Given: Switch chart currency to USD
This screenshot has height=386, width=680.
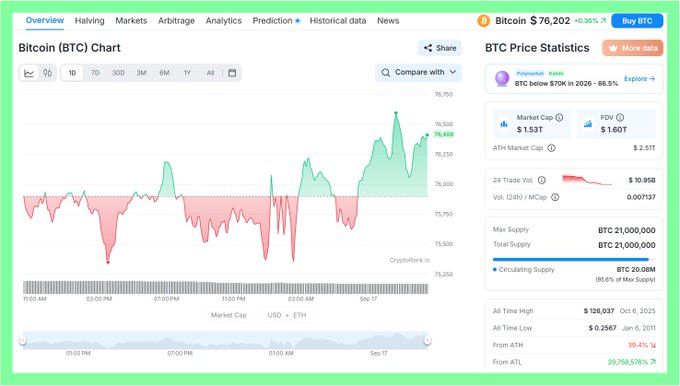Looking at the screenshot, I should pyautogui.click(x=274, y=315).
